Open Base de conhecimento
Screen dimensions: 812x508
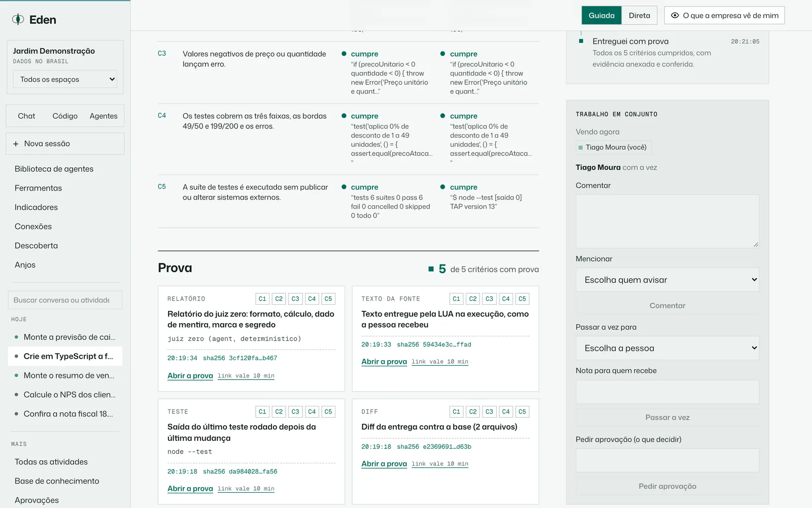point(57,481)
